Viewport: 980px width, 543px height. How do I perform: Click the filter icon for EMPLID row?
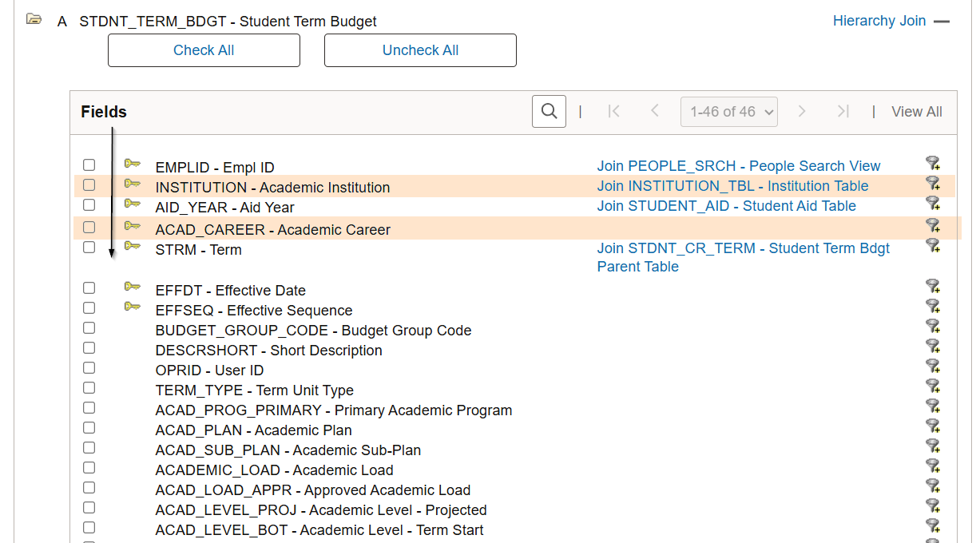coord(932,164)
